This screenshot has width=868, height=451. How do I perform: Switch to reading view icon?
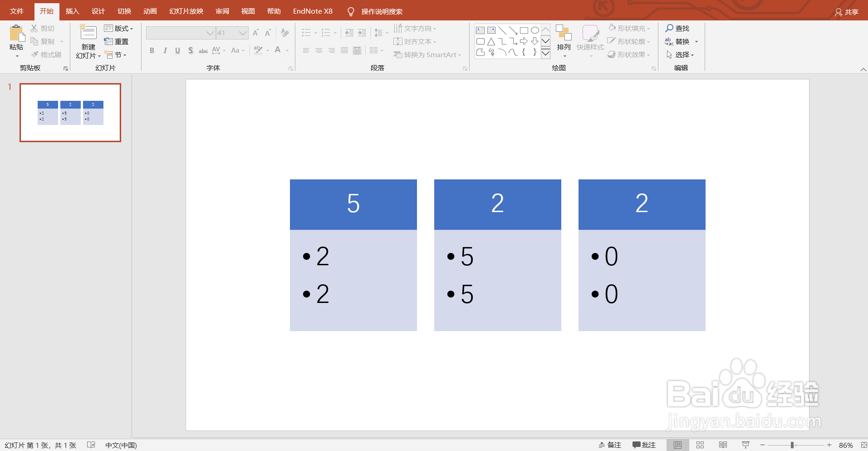pos(723,445)
